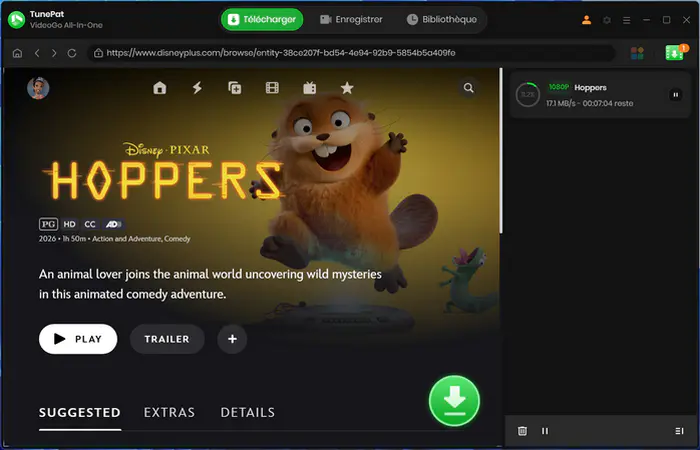Viewport: 700px width, 450px height.
Task: Open the Disney+ Movies film icon
Action: [x=272, y=88]
